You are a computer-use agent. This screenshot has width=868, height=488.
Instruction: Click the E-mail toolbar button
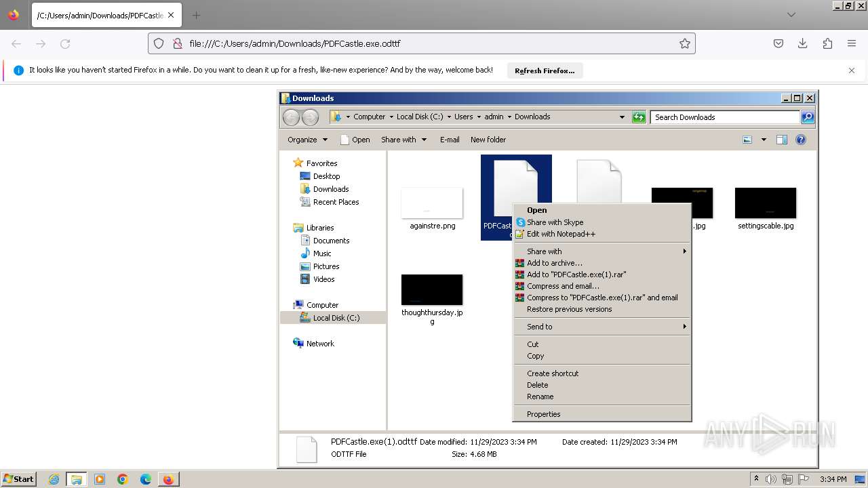click(x=450, y=140)
